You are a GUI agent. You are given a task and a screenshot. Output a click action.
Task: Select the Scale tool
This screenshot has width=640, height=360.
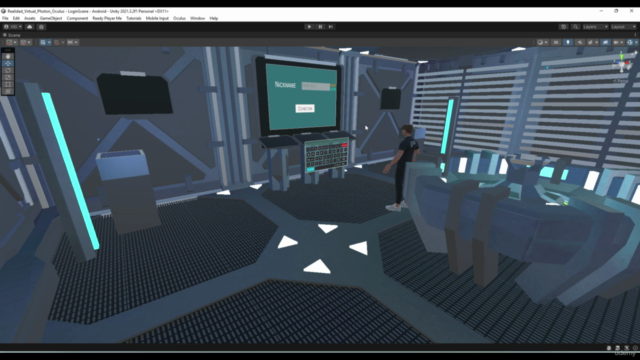[x=8, y=77]
